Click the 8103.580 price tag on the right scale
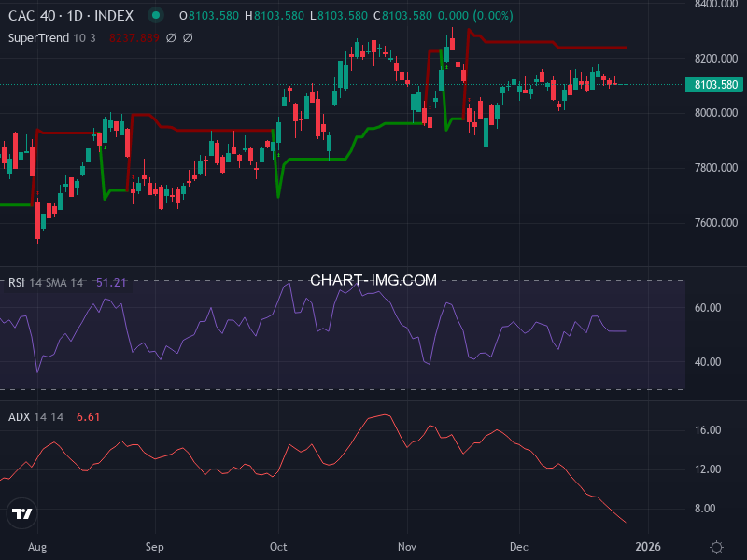This screenshot has height=560, width=747. [x=714, y=84]
